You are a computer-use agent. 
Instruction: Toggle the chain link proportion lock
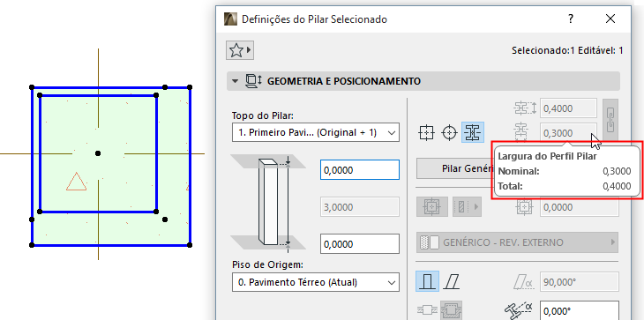click(x=610, y=119)
